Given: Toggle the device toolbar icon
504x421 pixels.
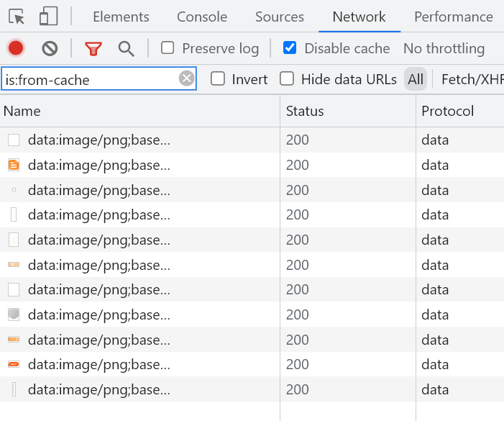Looking at the screenshot, I should (48, 16).
